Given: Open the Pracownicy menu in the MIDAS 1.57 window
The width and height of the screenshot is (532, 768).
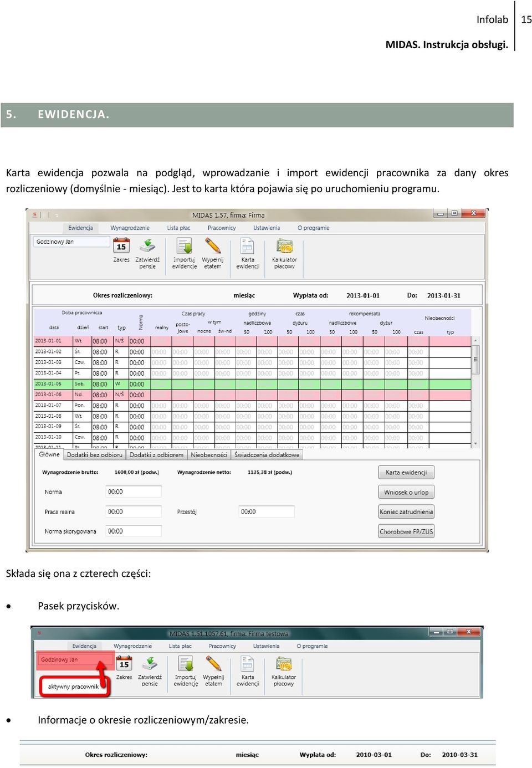Looking at the screenshot, I should coord(222,228).
